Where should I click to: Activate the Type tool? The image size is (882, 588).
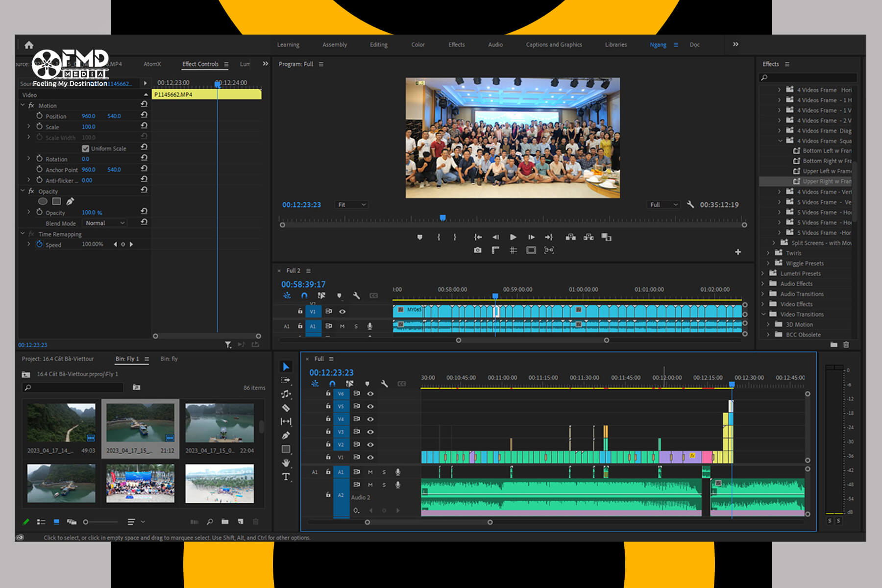pyautogui.click(x=286, y=477)
